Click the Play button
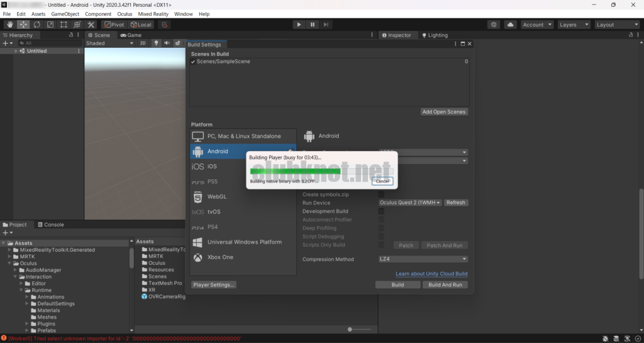This screenshot has height=343, width=644. (299, 25)
